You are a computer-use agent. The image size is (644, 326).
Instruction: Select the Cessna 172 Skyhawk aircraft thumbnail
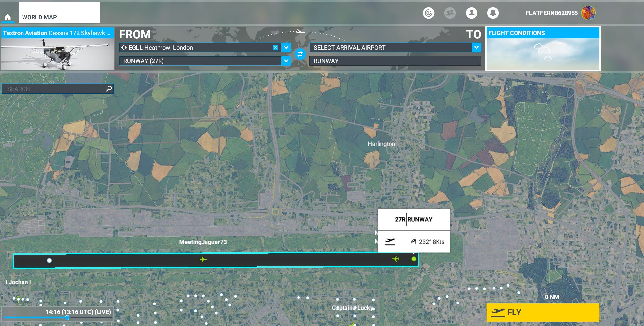click(58, 53)
